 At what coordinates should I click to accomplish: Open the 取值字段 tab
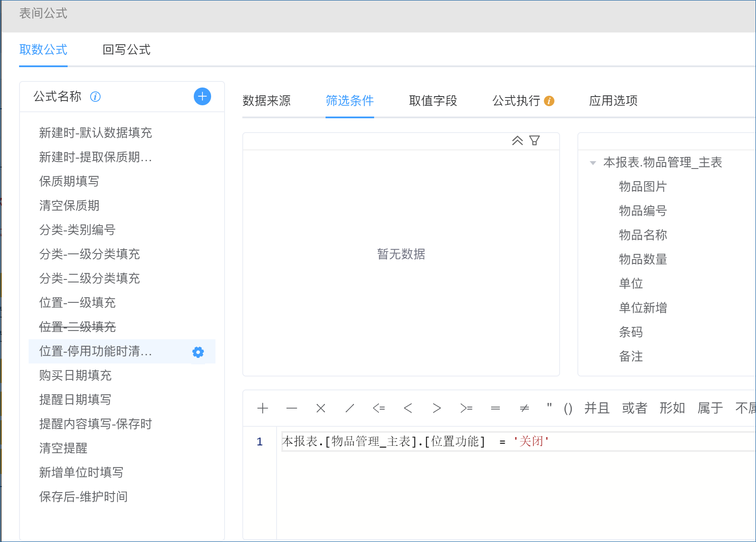(x=433, y=101)
